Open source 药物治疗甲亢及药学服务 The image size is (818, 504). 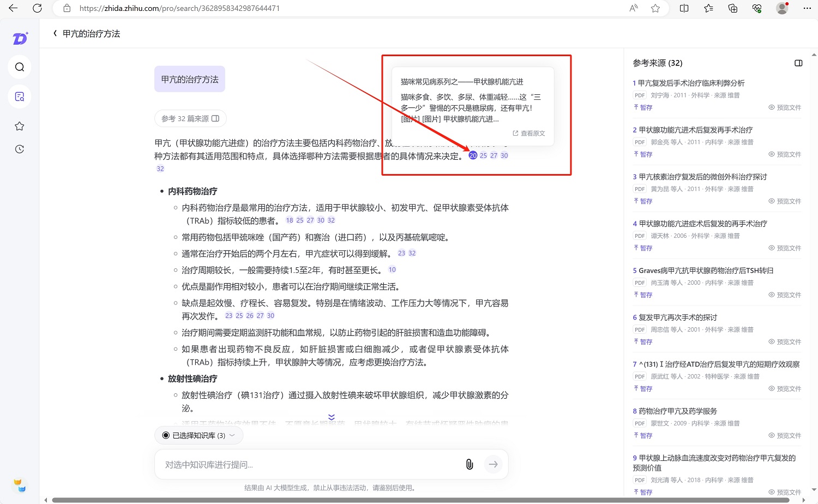[x=678, y=411]
